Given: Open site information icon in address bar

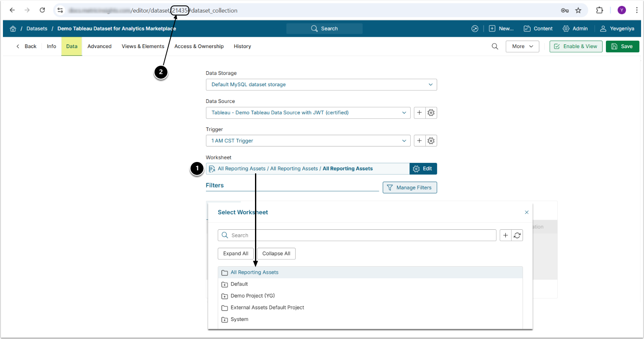Looking at the screenshot, I should coord(60,10).
